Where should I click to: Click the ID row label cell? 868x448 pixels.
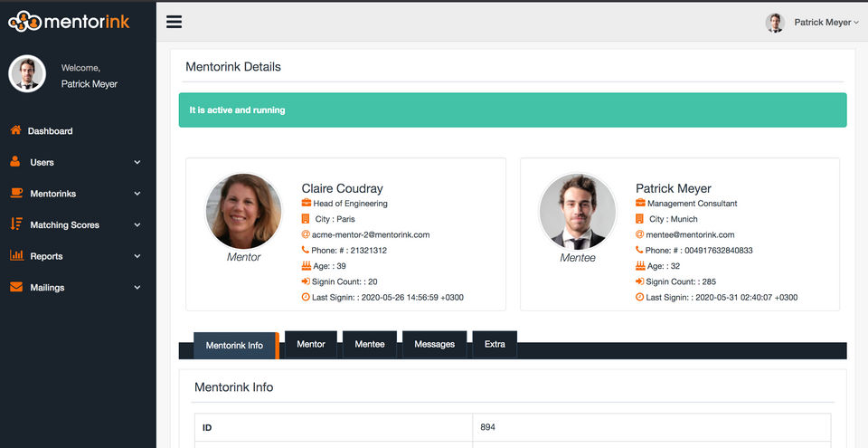[334, 427]
